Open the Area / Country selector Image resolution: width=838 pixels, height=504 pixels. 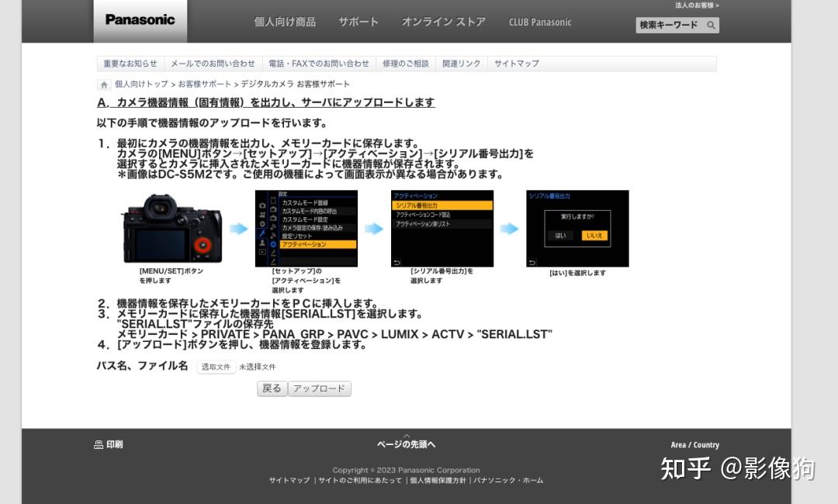click(694, 444)
